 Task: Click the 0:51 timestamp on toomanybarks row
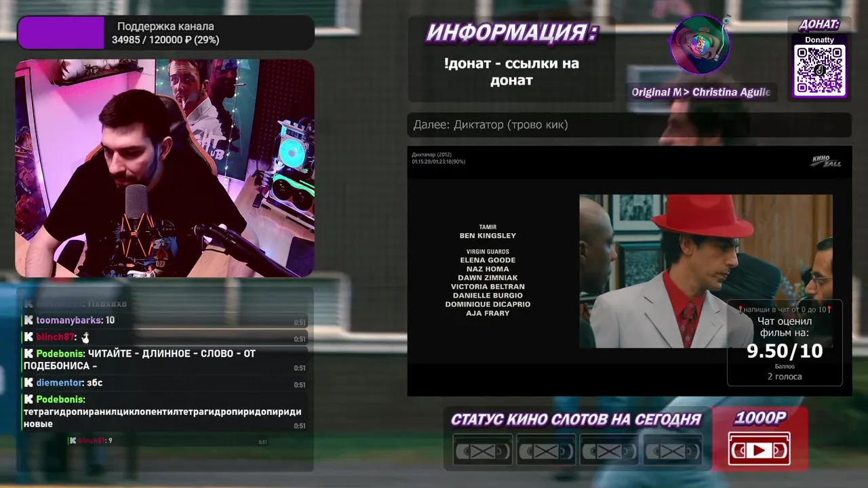300,323
